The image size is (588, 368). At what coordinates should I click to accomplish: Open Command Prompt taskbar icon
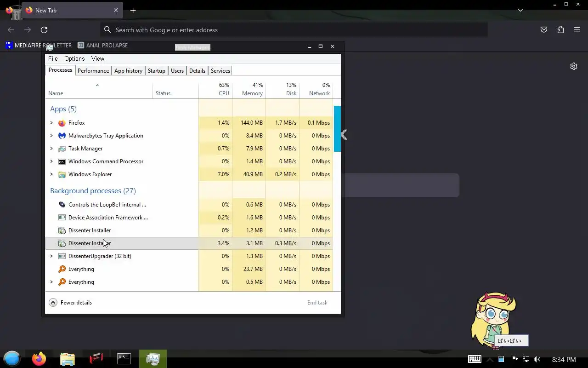pyautogui.click(x=124, y=358)
